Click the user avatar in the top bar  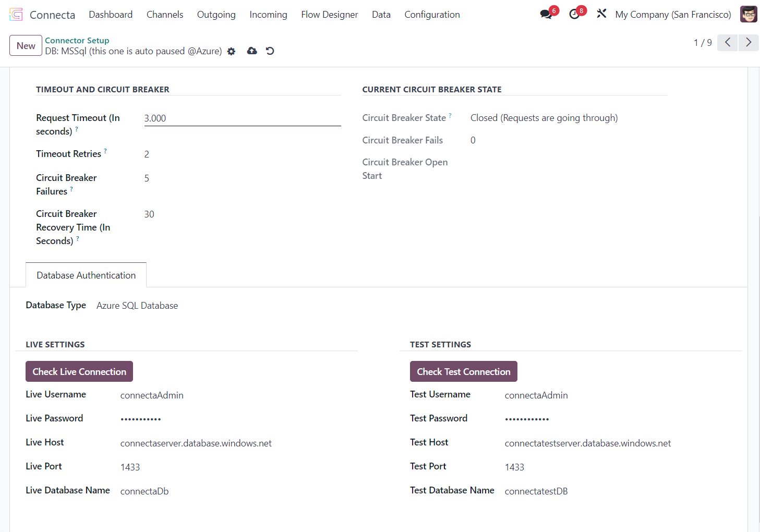(749, 15)
